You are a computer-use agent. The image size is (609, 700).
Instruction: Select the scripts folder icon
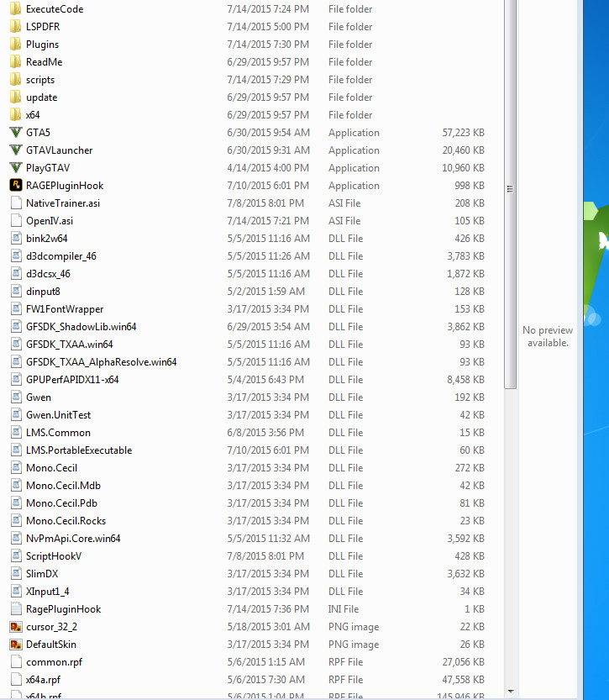(x=16, y=80)
